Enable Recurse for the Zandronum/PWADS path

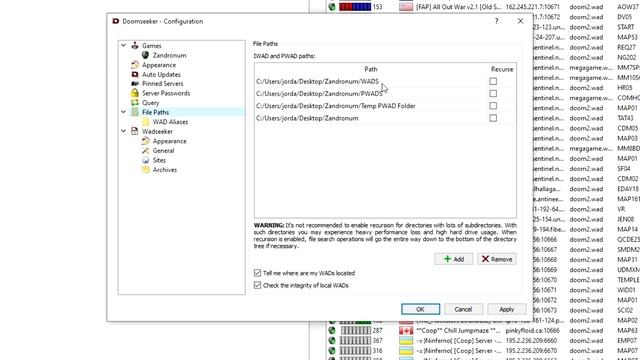point(493,93)
